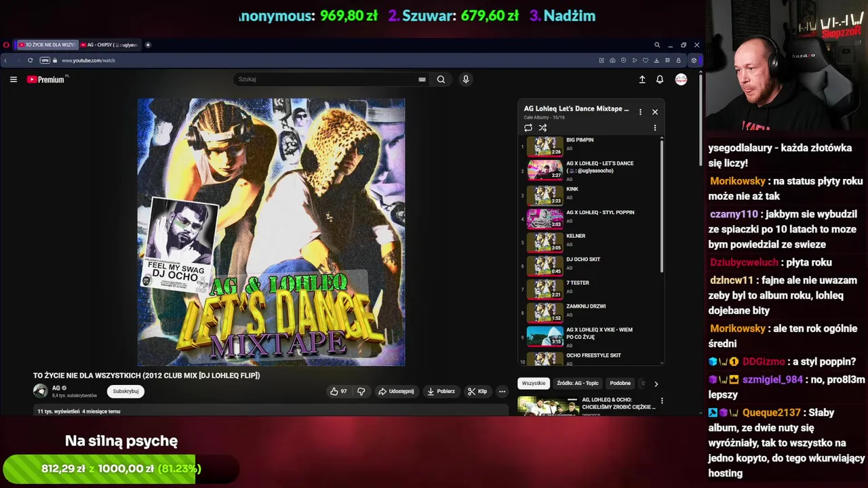
Task: Select the Podobne filter chip
Action: [x=620, y=384]
